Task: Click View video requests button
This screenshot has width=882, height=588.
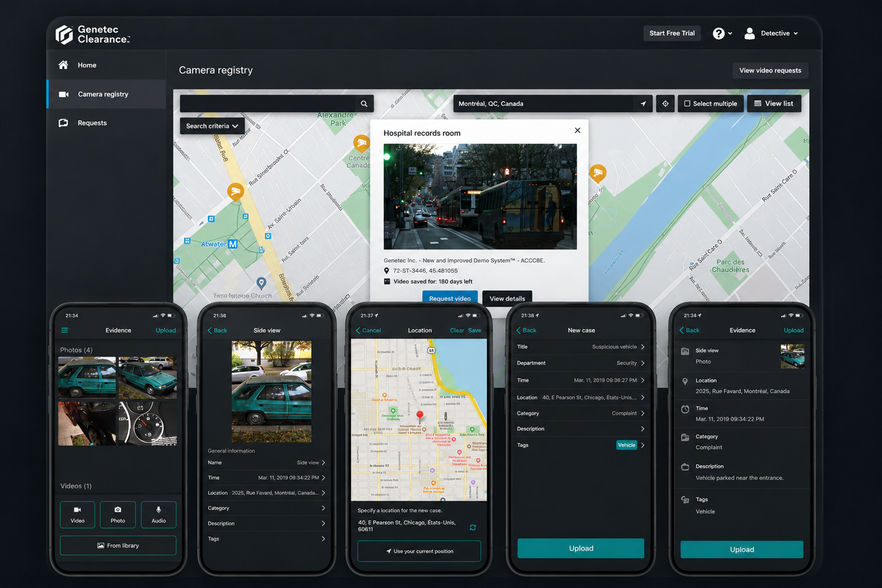Action: click(770, 71)
